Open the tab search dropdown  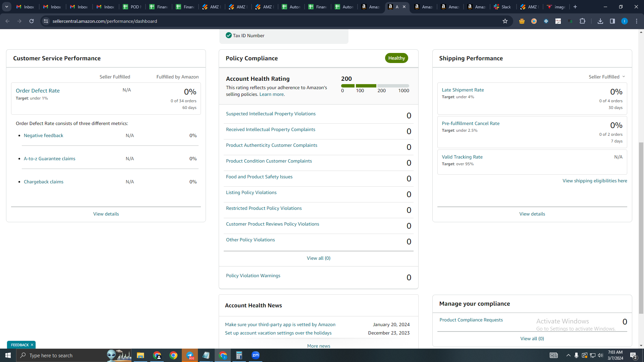pos(7,7)
